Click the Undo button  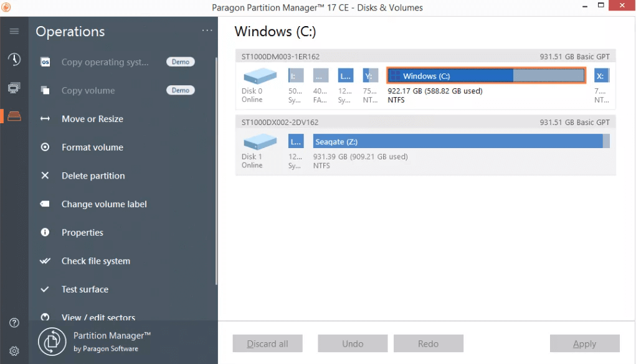353,343
